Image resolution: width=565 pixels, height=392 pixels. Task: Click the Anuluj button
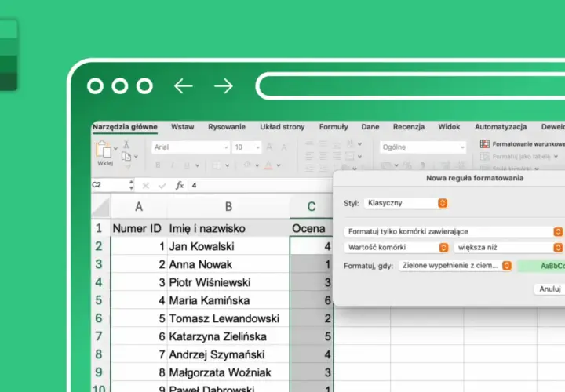coord(550,289)
